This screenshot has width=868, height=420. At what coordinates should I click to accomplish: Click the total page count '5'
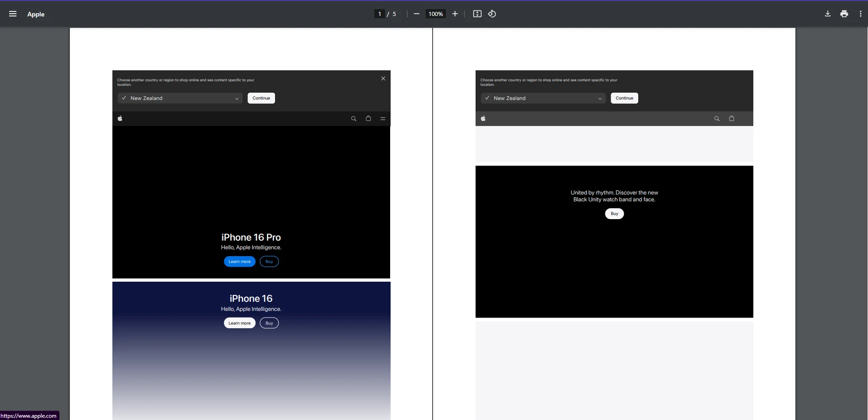[394, 14]
